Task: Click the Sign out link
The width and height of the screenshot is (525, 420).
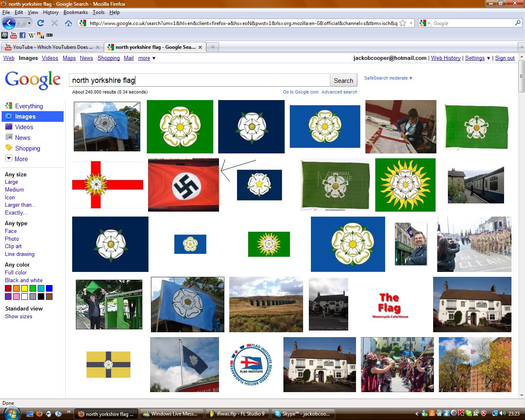Action: [505, 58]
